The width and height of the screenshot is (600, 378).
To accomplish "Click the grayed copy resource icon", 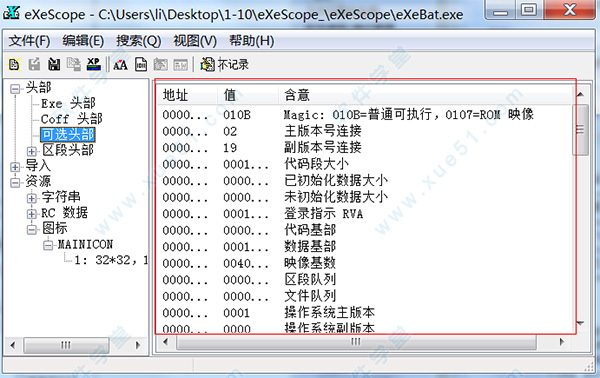I will pyautogui.click(x=73, y=64).
